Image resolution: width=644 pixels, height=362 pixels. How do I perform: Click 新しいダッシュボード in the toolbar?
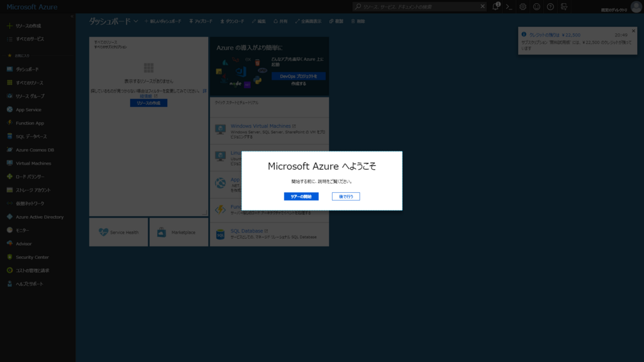(x=163, y=21)
